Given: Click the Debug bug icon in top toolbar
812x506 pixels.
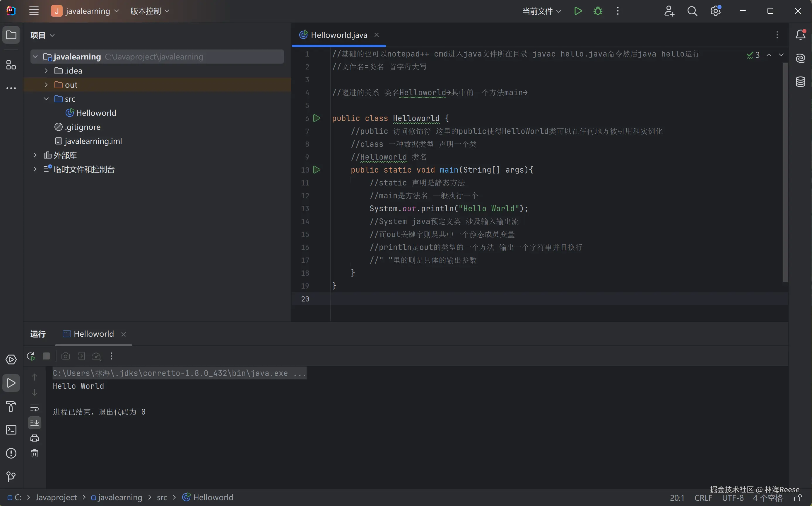Looking at the screenshot, I should pyautogui.click(x=598, y=11).
